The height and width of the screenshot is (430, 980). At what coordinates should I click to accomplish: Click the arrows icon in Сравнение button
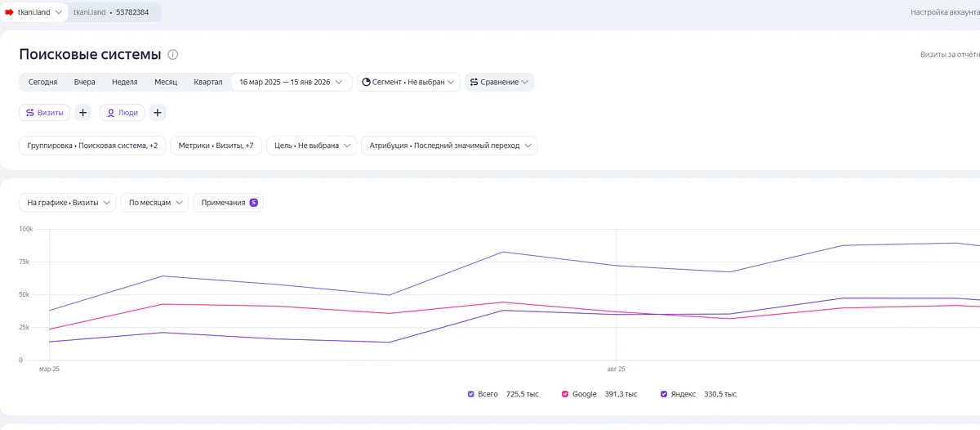474,82
